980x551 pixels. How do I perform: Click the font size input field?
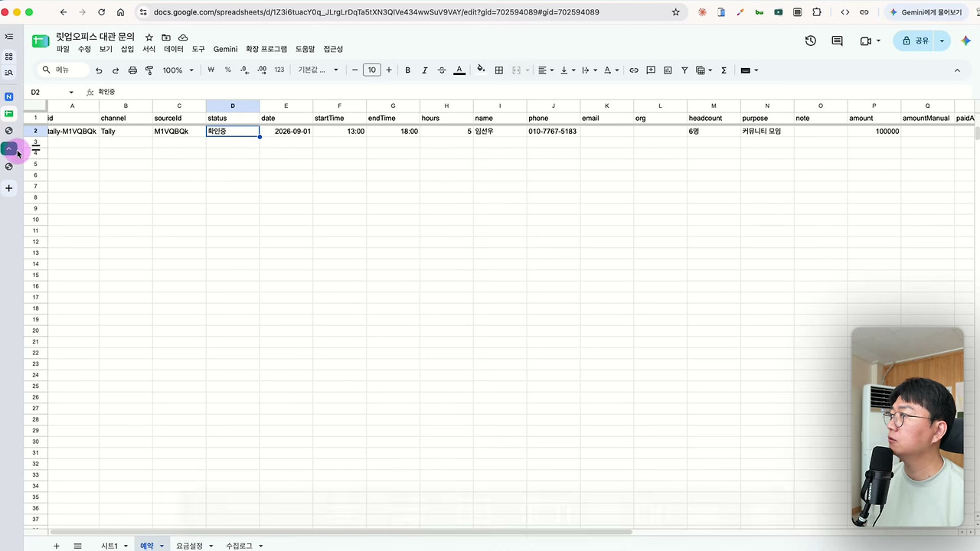(x=371, y=70)
